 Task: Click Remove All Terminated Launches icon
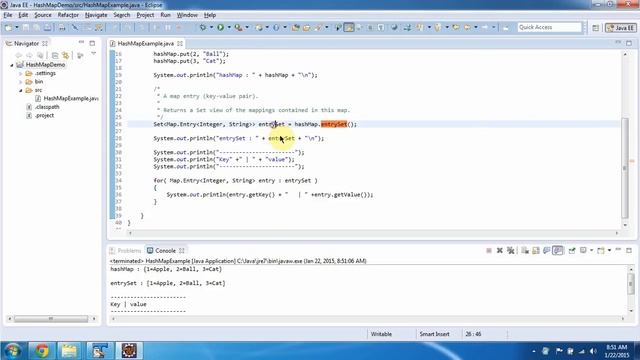pos(511,250)
